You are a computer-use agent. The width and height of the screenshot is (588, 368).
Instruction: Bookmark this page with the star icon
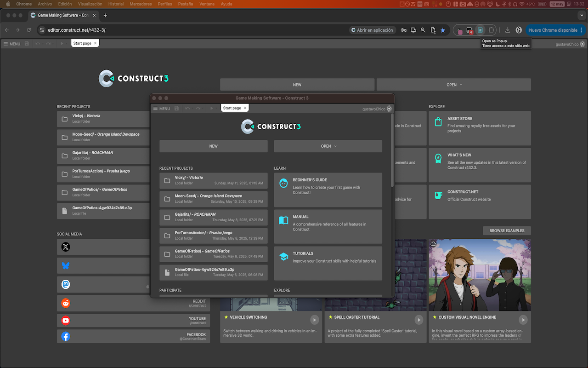(443, 30)
